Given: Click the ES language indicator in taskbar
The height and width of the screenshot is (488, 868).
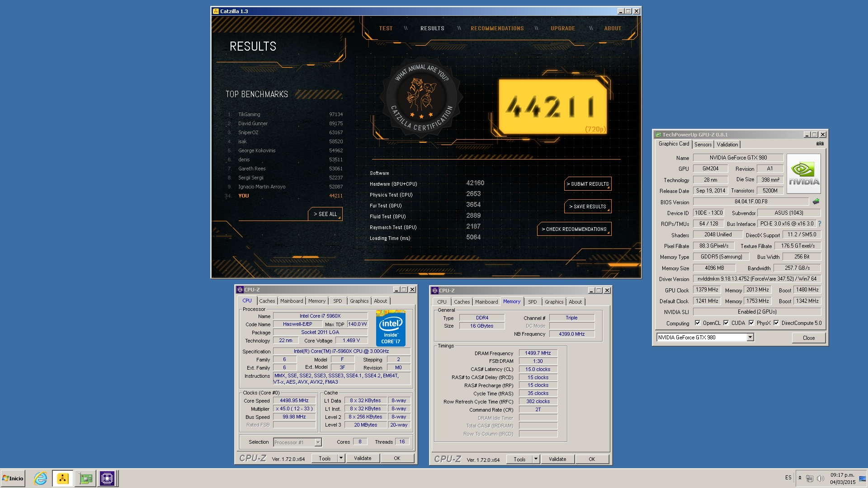Looking at the screenshot, I should pyautogui.click(x=788, y=478).
